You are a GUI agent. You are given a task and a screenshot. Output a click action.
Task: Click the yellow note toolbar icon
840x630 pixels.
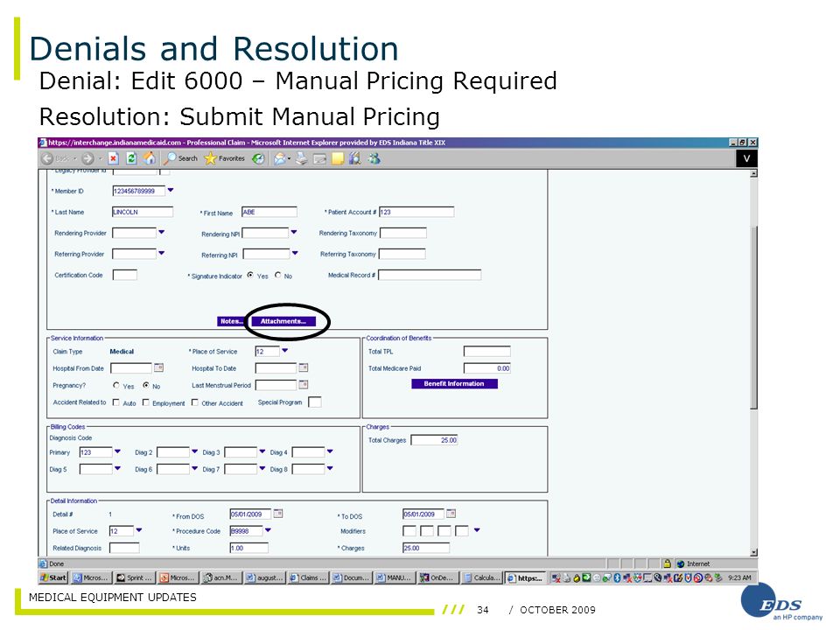pyautogui.click(x=337, y=158)
